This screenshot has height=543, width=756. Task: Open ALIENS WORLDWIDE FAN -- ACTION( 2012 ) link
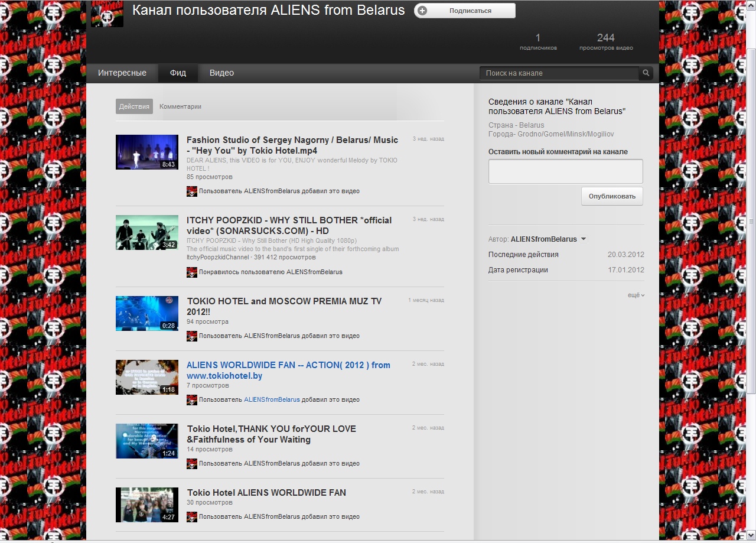289,370
